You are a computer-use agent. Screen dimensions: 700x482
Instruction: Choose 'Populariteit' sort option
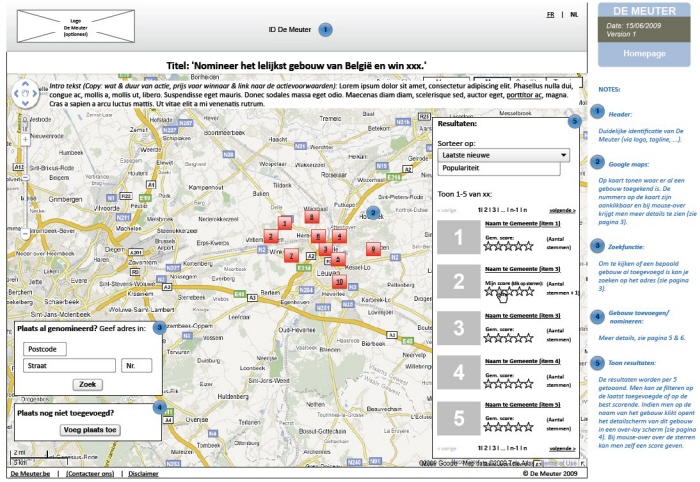(499, 168)
